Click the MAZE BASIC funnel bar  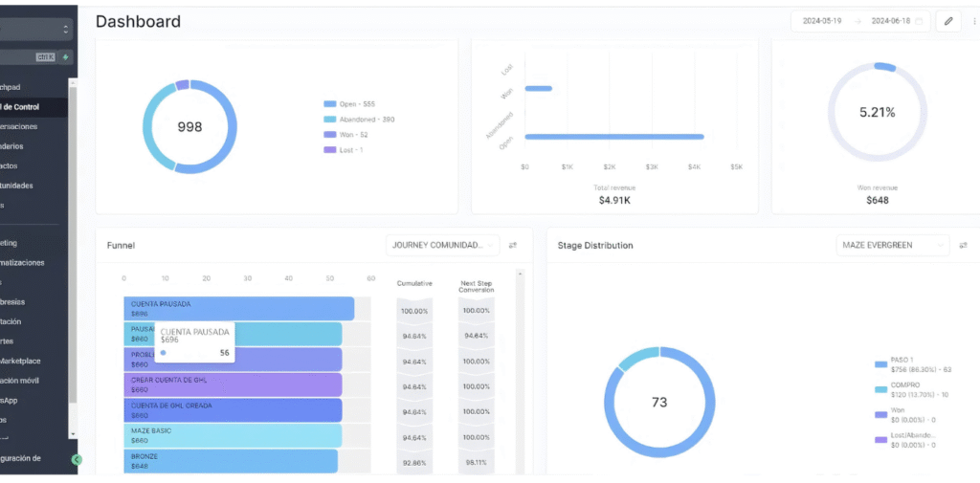tap(233, 436)
